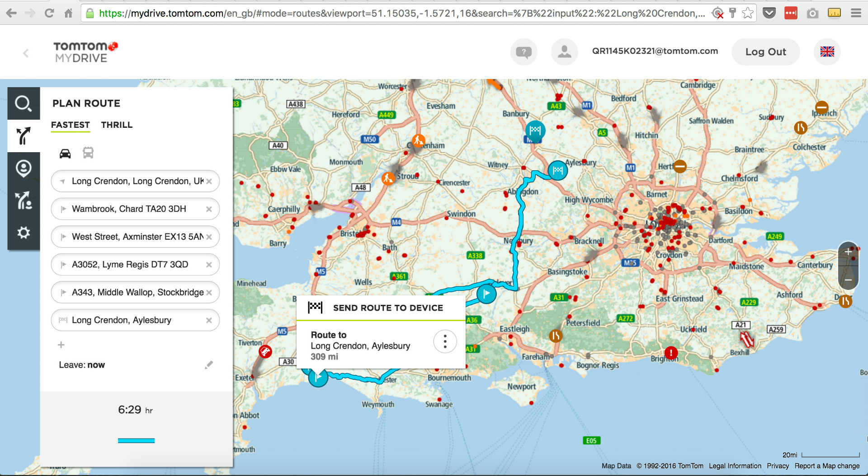Click the roadworks icon near Cheltenham
The width and height of the screenshot is (868, 476).
click(x=419, y=141)
